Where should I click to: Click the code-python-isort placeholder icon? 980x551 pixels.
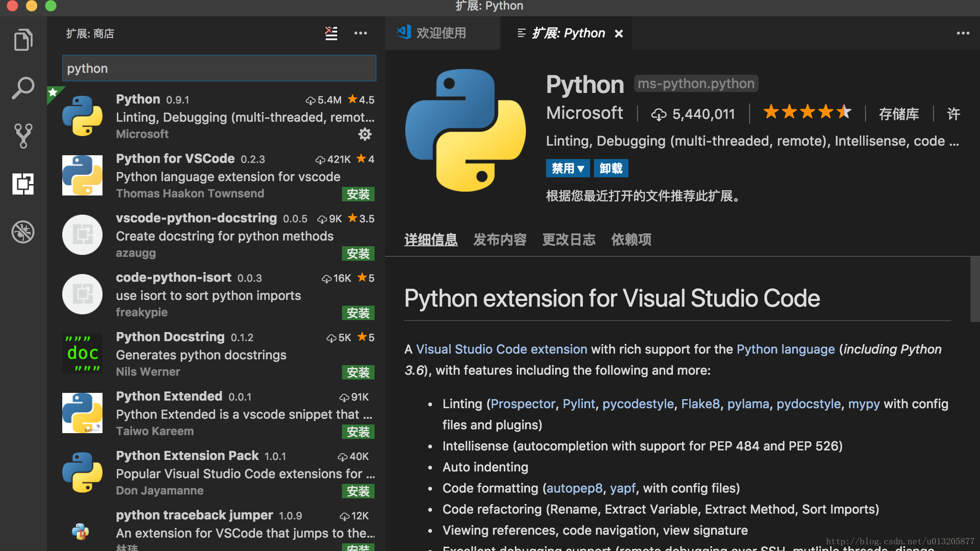[x=82, y=294]
